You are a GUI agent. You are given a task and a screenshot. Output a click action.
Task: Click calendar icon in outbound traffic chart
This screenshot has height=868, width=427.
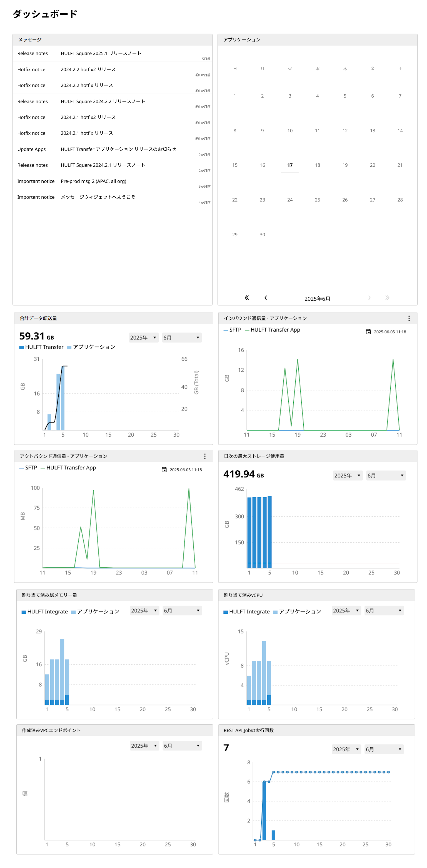(x=164, y=469)
